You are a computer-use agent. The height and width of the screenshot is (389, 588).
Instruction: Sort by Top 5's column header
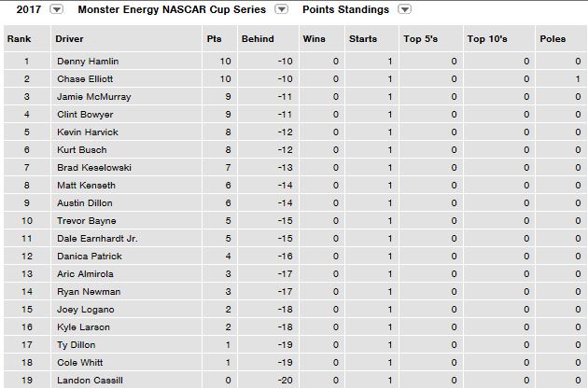pyautogui.click(x=418, y=40)
